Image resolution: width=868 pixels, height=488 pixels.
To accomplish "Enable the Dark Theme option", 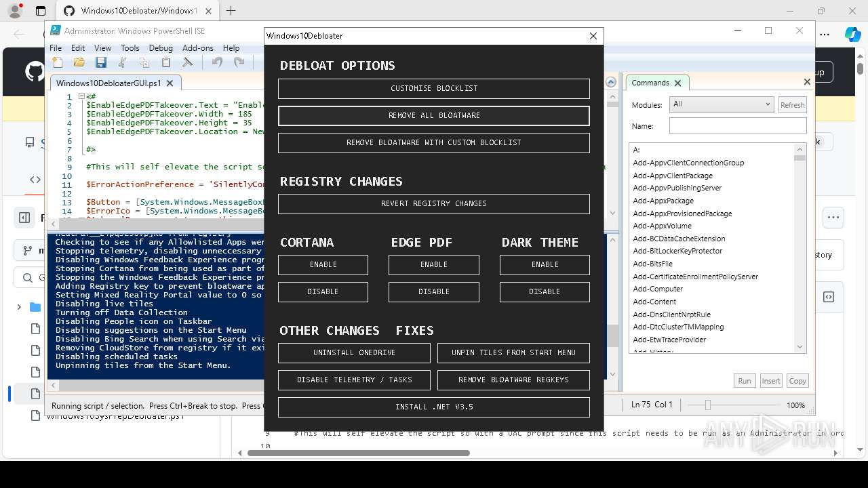I will click(545, 265).
